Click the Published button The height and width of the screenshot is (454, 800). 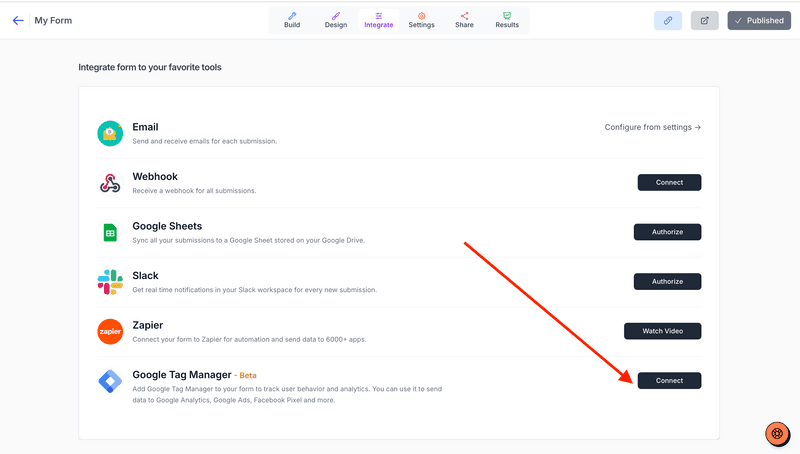pyautogui.click(x=759, y=20)
